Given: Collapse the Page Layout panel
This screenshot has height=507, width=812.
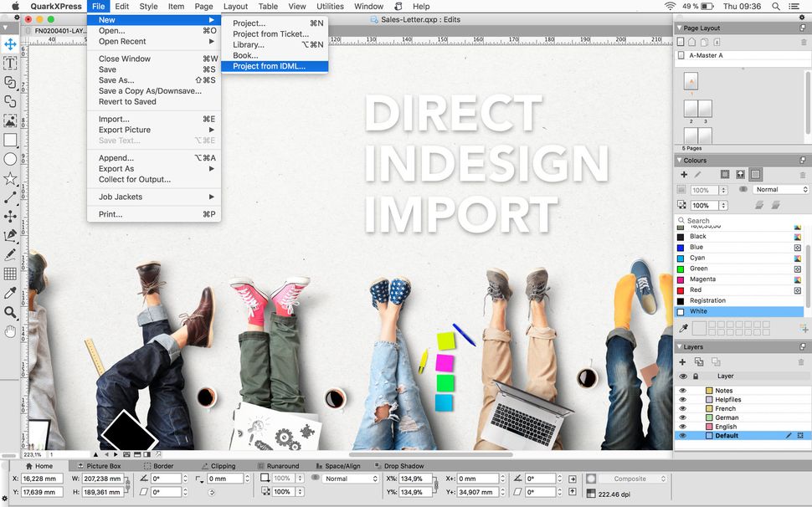Looking at the screenshot, I should pos(680,27).
